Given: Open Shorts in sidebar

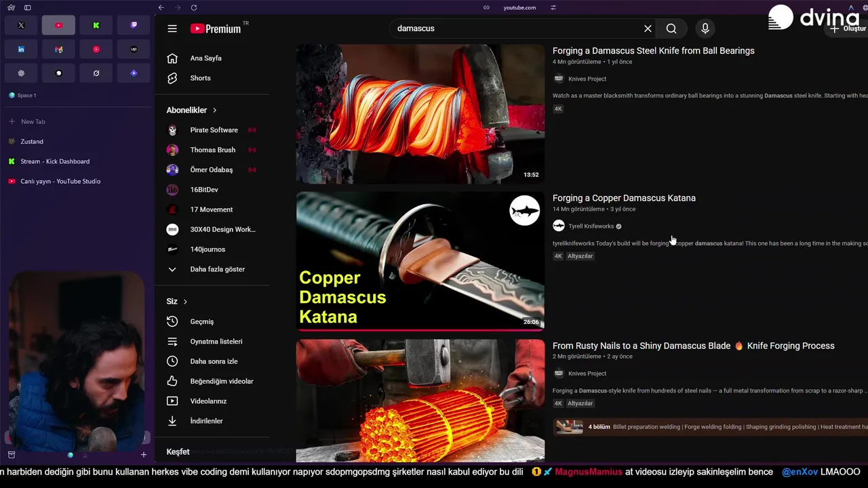Looking at the screenshot, I should tap(212, 78).
